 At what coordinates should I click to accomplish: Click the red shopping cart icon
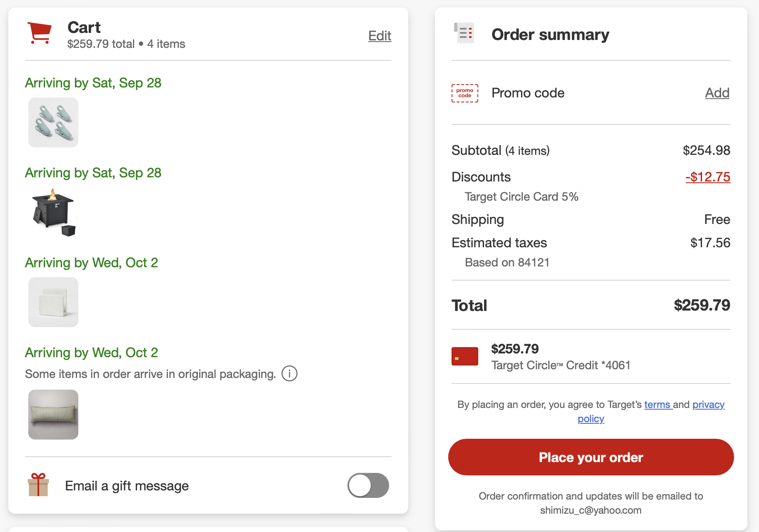pyautogui.click(x=40, y=33)
